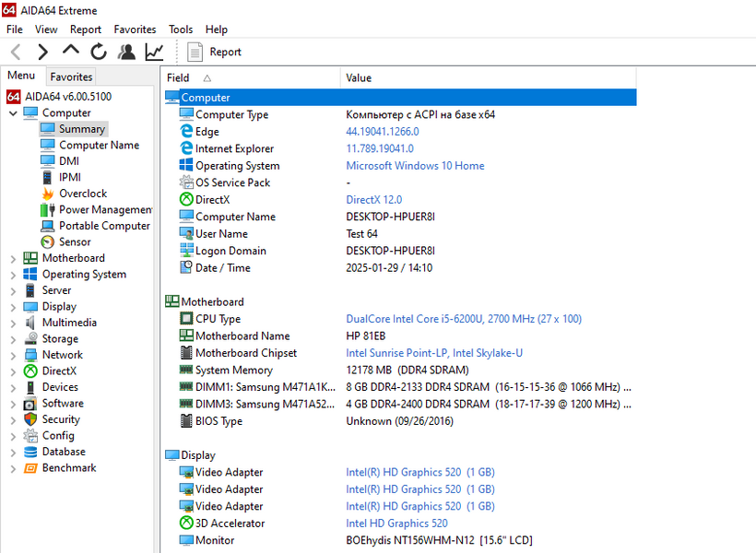Viewport: 756px width, 553px height.
Task: Click the Database stack icon
Action: (30, 452)
